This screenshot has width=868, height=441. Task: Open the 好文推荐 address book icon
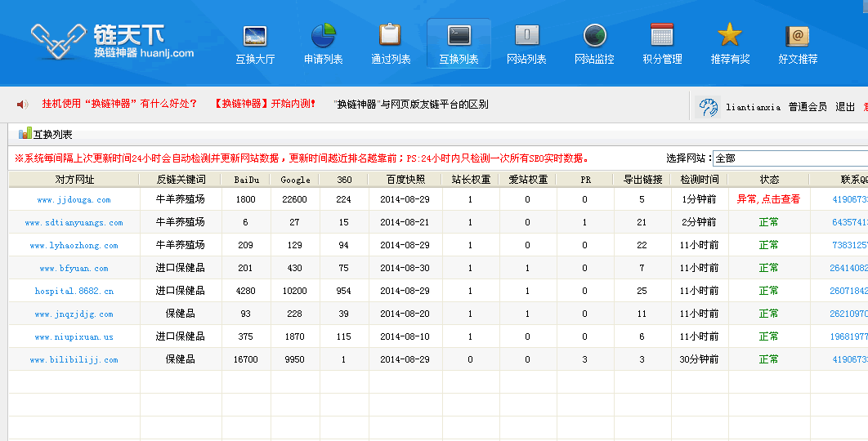[x=797, y=36]
